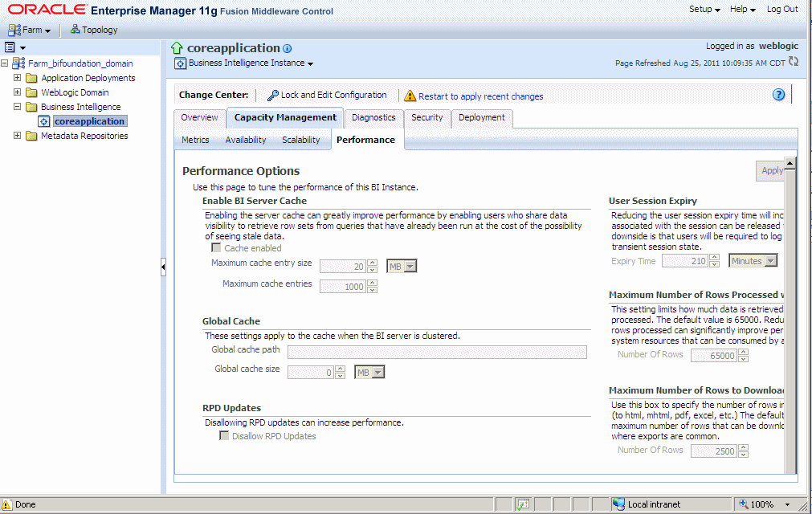Screen dimensions: 812x514
Task: Click the vertical scrollbar up arrow
Action: [790, 164]
